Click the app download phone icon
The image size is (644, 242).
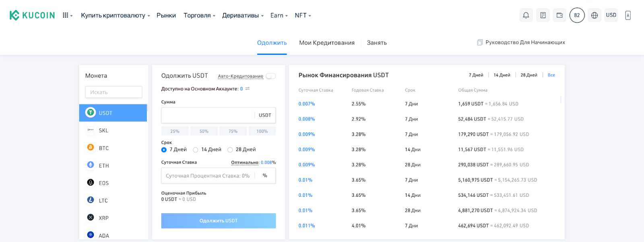[x=627, y=15]
